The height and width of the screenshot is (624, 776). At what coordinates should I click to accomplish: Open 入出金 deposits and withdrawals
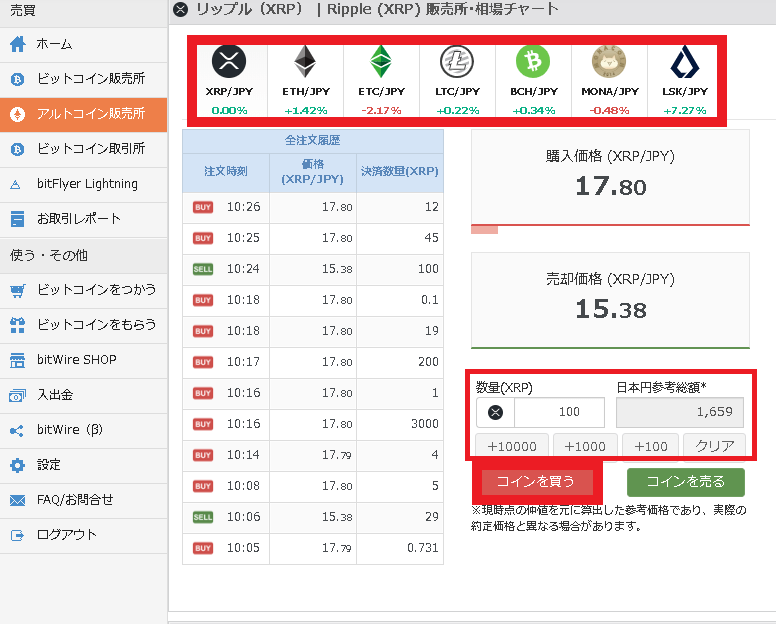[84, 395]
